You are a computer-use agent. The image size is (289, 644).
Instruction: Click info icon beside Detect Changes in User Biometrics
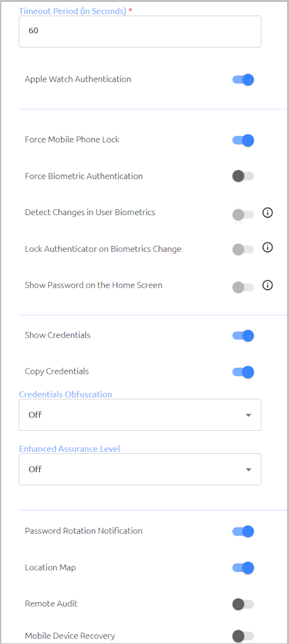268,213
